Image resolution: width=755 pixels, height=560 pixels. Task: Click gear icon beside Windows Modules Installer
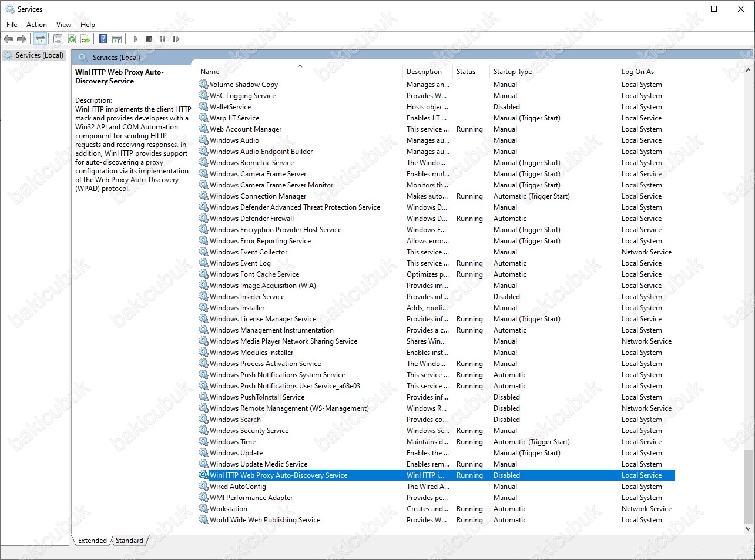click(204, 353)
